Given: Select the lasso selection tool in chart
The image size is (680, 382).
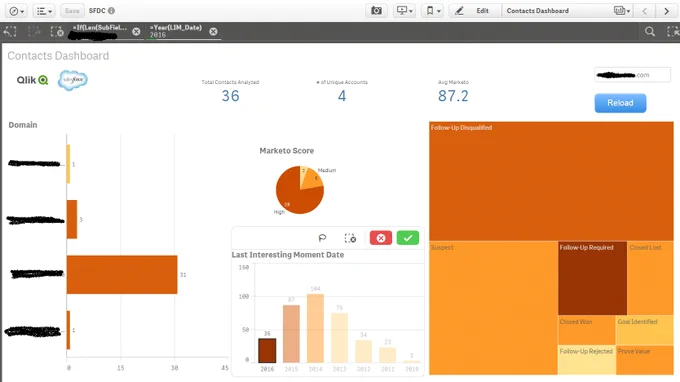Looking at the screenshot, I should coord(322,238).
